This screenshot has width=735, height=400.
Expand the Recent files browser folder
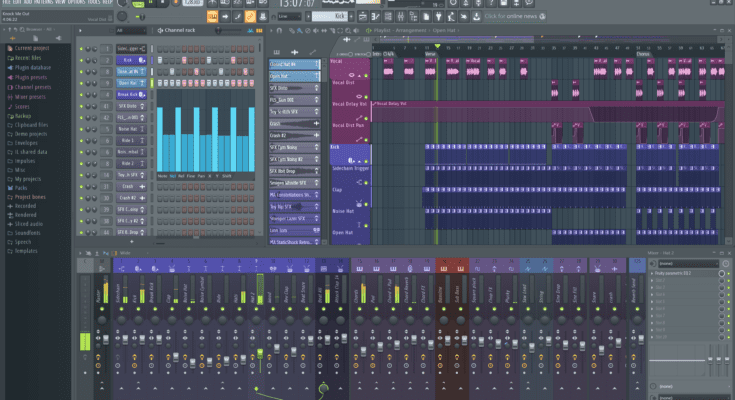28,58
